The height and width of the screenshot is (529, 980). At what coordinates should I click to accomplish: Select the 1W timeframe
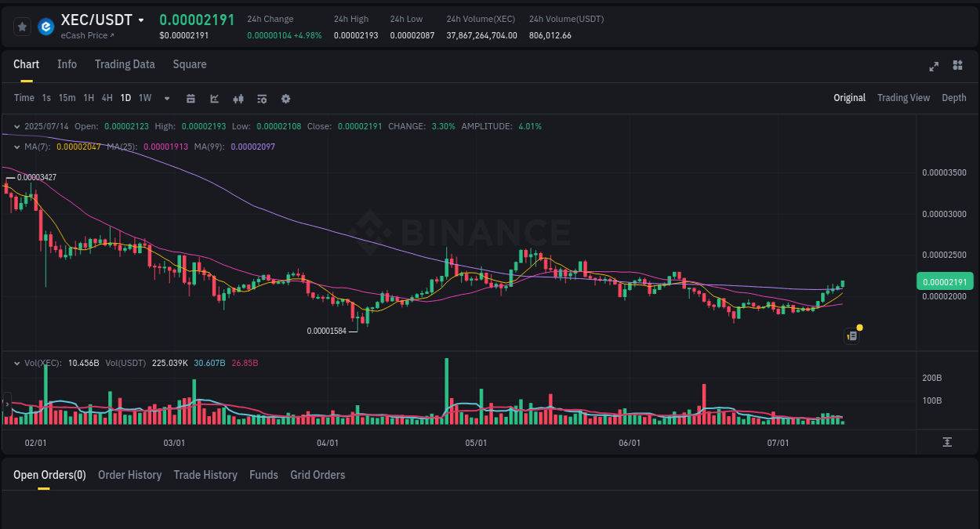click(144, 98)
